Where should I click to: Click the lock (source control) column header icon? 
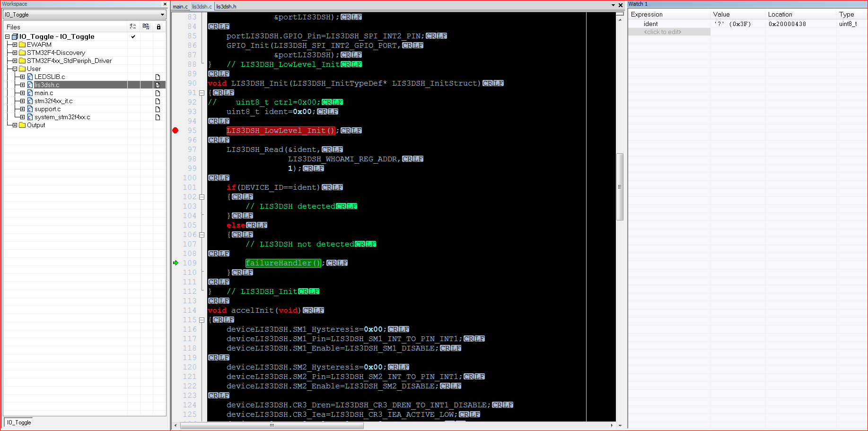pos(158,27)
